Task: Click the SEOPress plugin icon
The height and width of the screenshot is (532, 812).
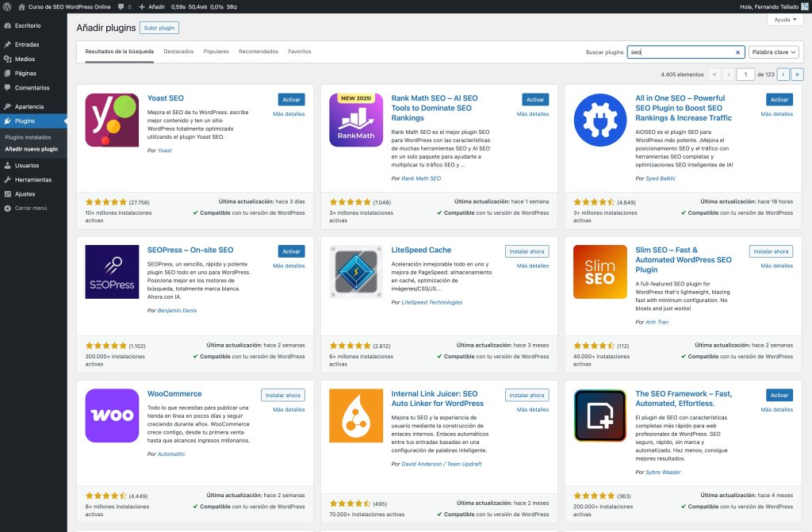Action: coord(112,272)
